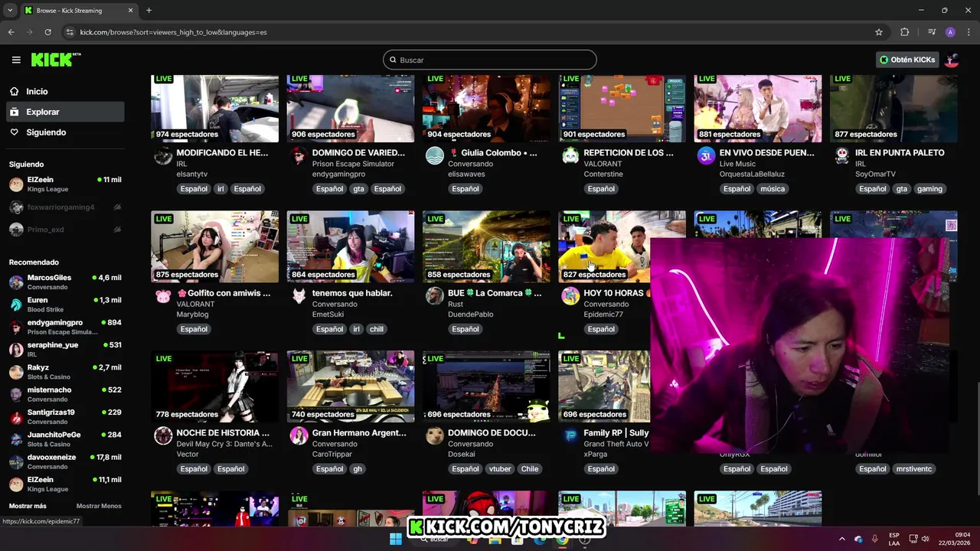980x551 pixels.
Task: Open the DOMINGO DE VARIED... stream thumbnail
Action: tap(351, 108)
